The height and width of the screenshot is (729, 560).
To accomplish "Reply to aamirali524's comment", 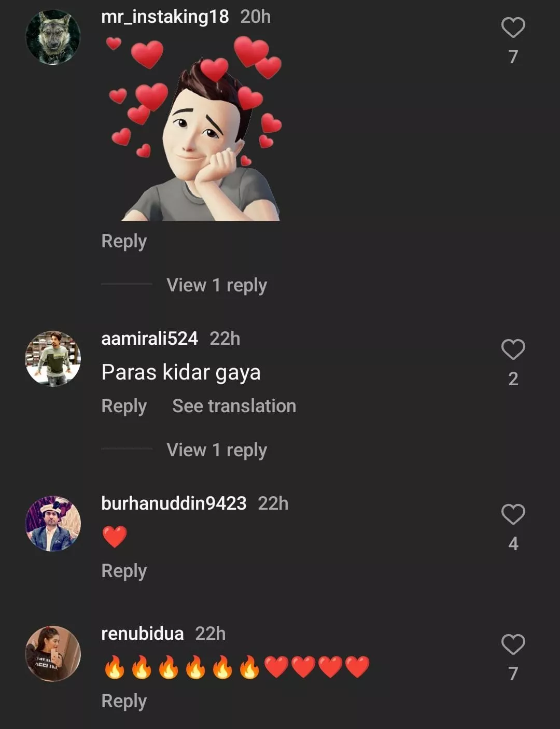I will pyautogui.click(x=124, y=406).
